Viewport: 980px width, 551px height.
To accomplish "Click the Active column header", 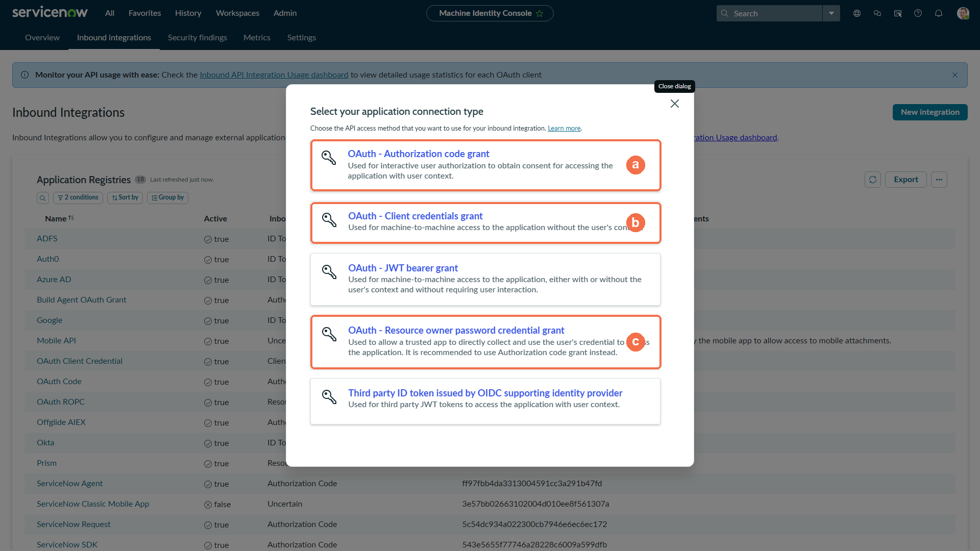I will 215,219.
